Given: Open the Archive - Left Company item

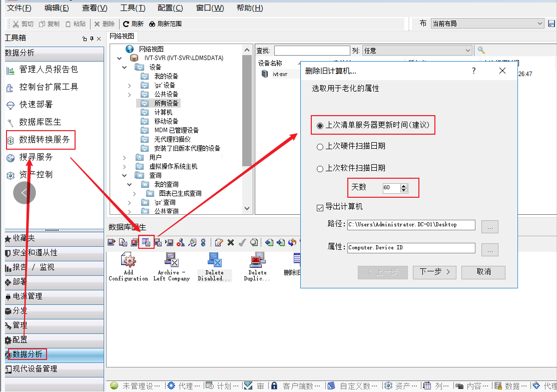Looking at the screenshot, I should pyautogui.click(x=172, y=261).
